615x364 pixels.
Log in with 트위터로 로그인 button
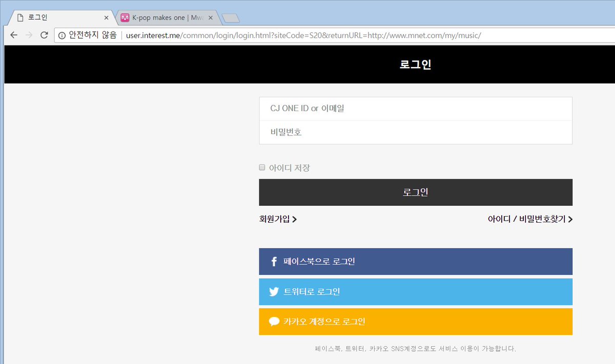coord(416,292)
